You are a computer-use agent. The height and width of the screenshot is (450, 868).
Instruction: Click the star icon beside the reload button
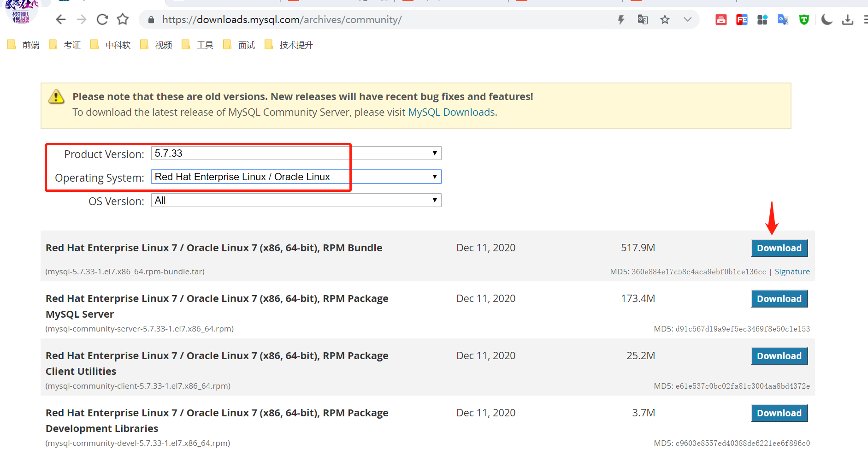(123, 19)
